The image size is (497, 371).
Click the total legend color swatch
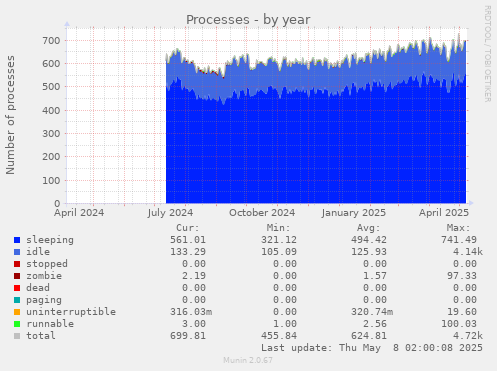point(17,336)
